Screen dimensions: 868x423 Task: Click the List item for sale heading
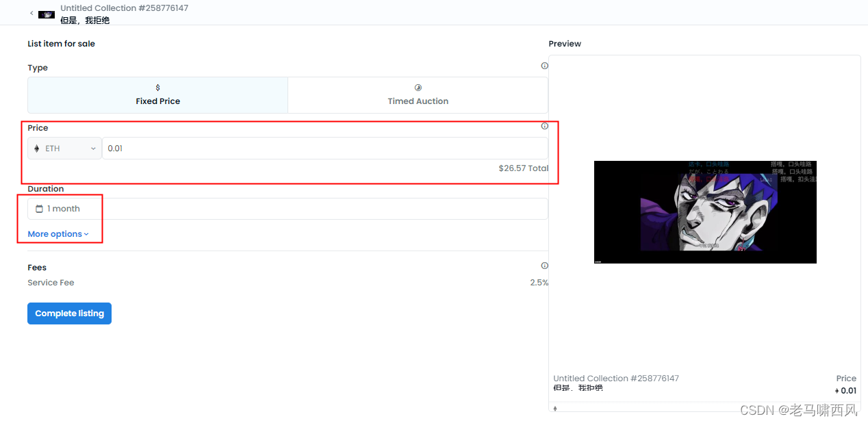(x=62, y=44)
